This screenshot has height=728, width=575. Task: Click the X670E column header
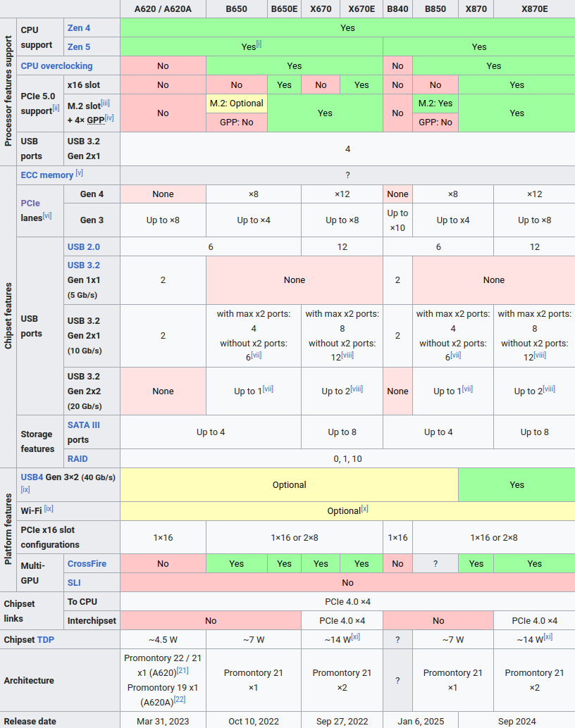tap(361, 9)
